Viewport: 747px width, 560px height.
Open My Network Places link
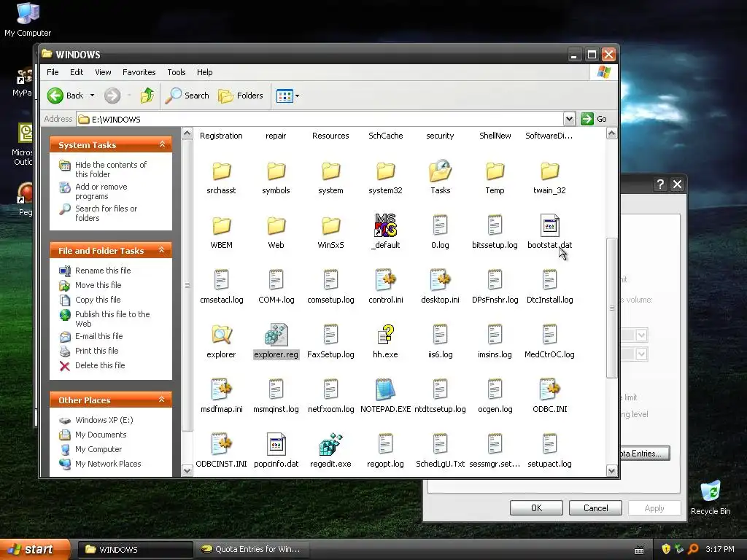click(108, 464)
